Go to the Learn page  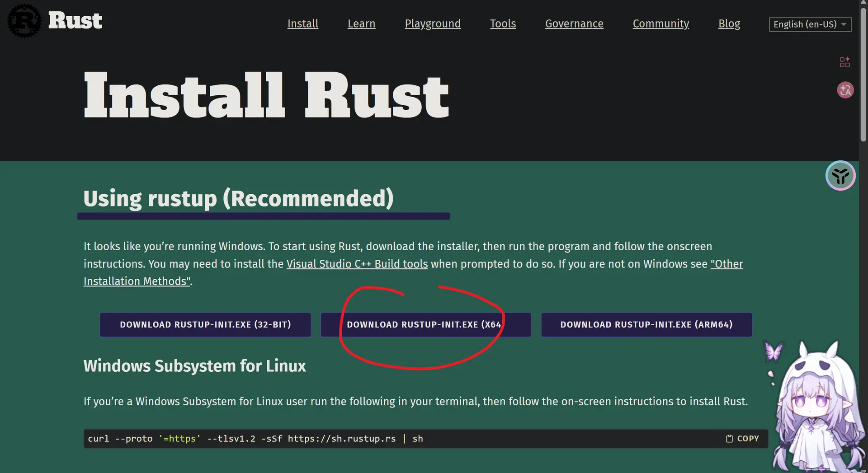pos(362,23)
